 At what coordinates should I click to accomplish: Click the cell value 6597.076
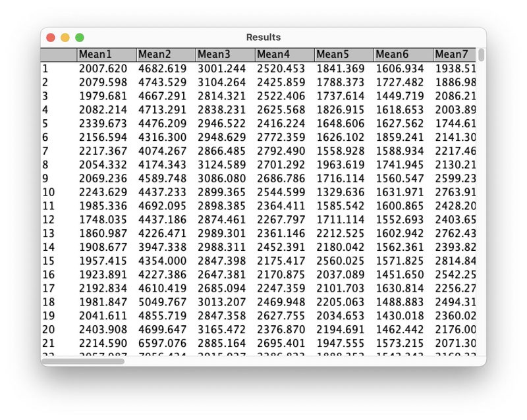click(162, 344)
